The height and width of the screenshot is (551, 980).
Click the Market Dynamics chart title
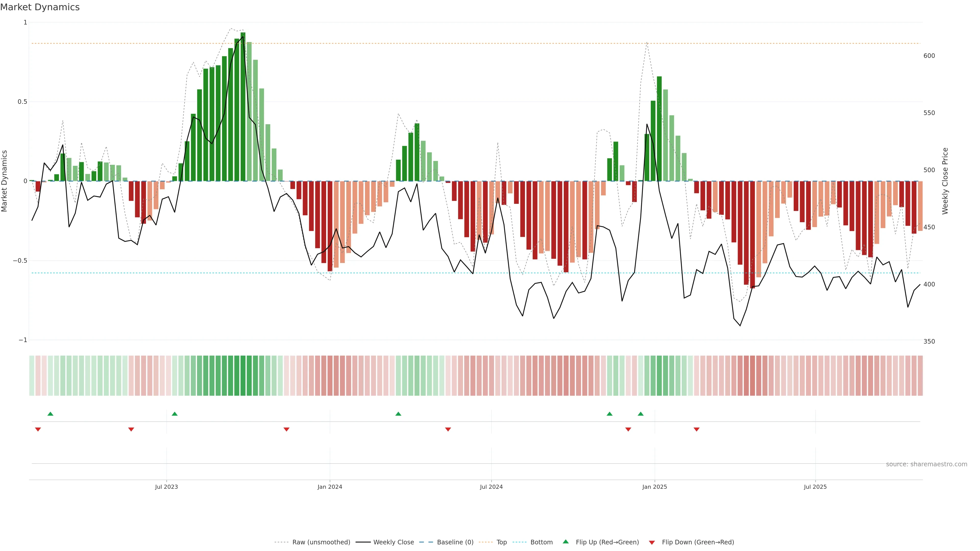click(x=40, y=7)
